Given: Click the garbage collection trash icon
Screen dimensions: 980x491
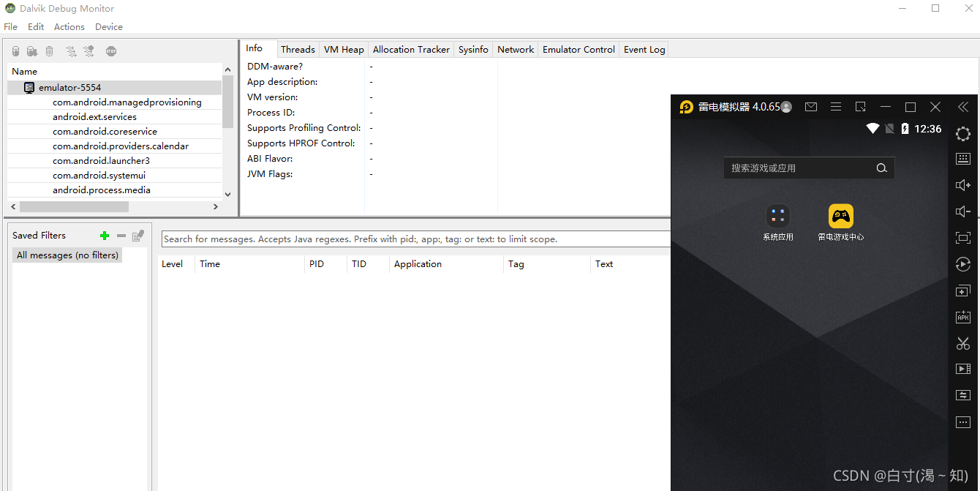Looking at the screenshot, I should 48,50.
